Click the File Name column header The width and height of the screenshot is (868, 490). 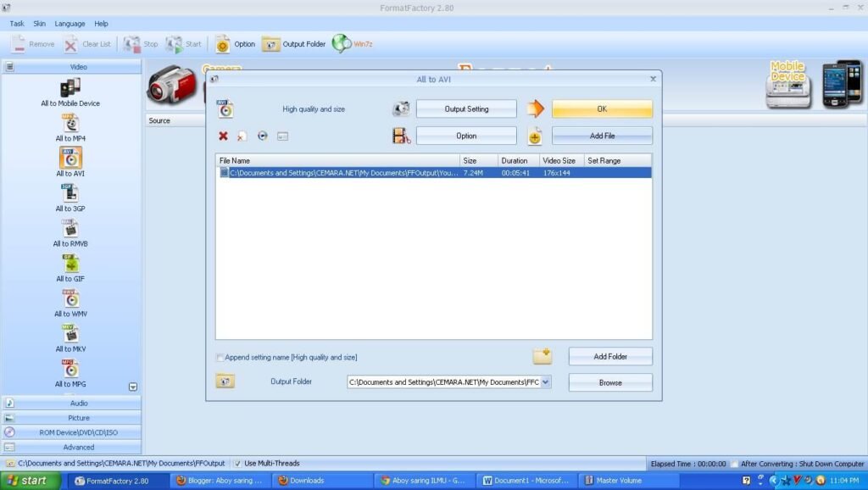(x=337, y=160)
